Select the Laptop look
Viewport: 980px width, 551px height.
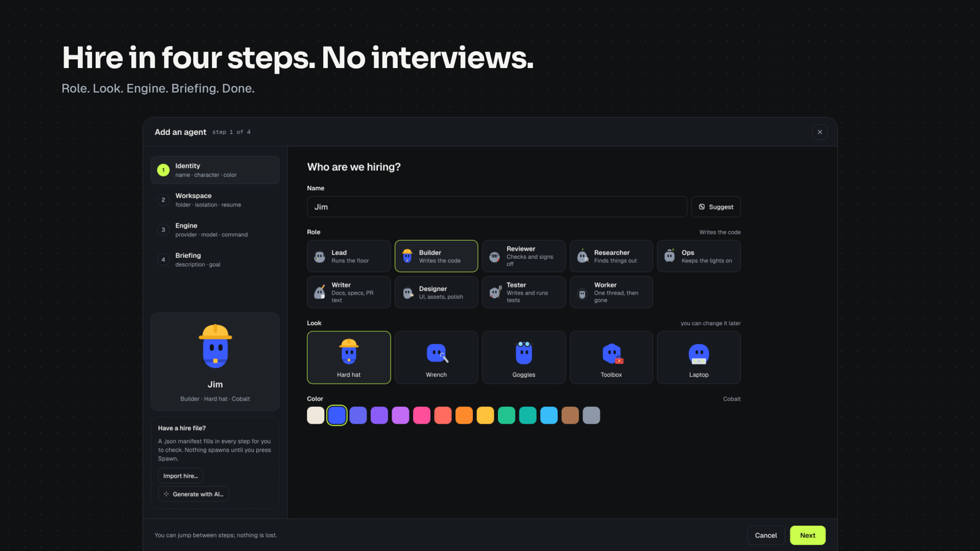(698, 357)
